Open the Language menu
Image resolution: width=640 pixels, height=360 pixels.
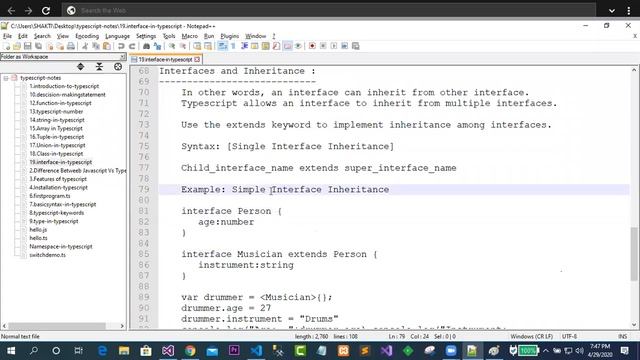pyautogui.click(x=117, y=36)
